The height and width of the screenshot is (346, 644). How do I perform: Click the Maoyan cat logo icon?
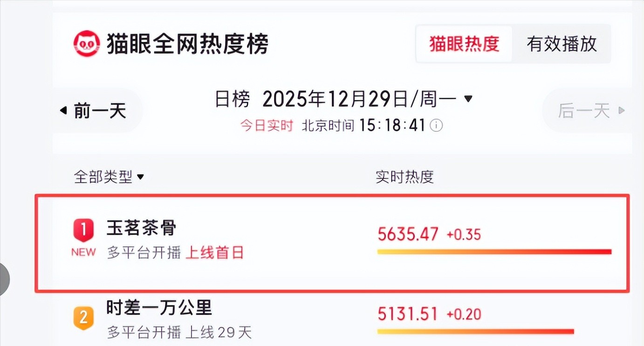click(87, 44)
